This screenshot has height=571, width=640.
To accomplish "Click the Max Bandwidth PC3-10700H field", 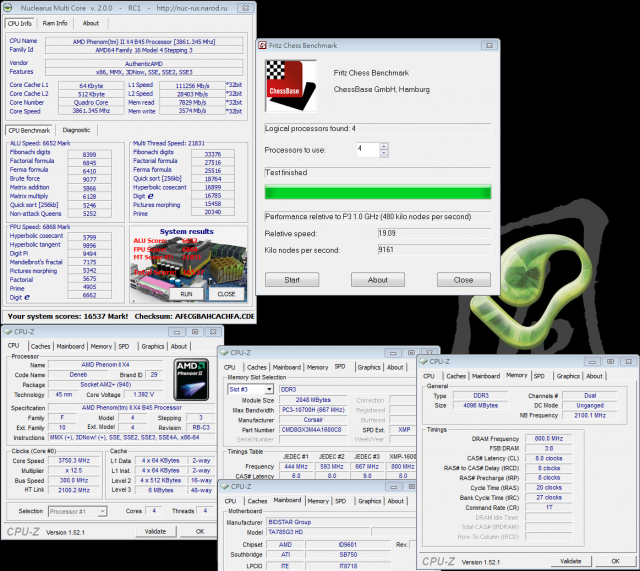I will click(x=313, y=410).
